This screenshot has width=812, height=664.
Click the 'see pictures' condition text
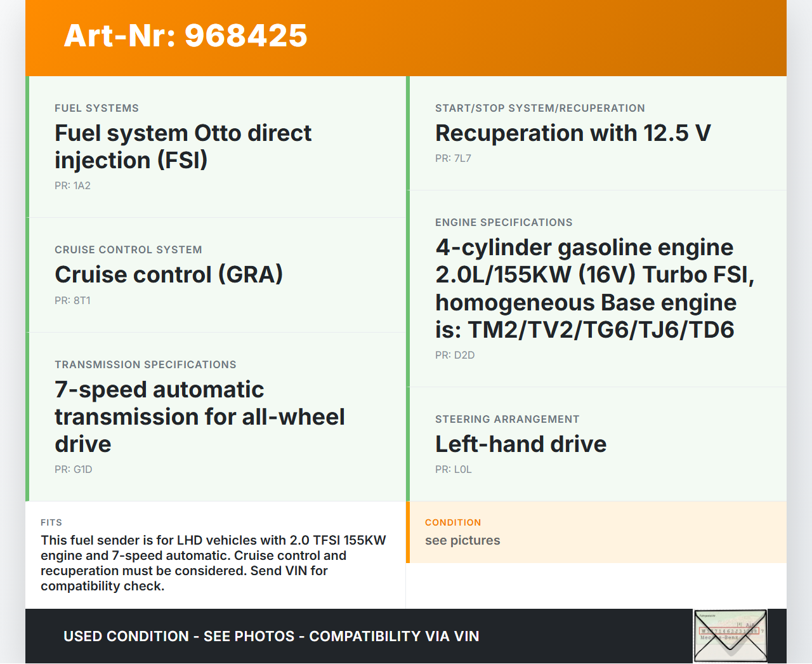click(x=462, y=540)
